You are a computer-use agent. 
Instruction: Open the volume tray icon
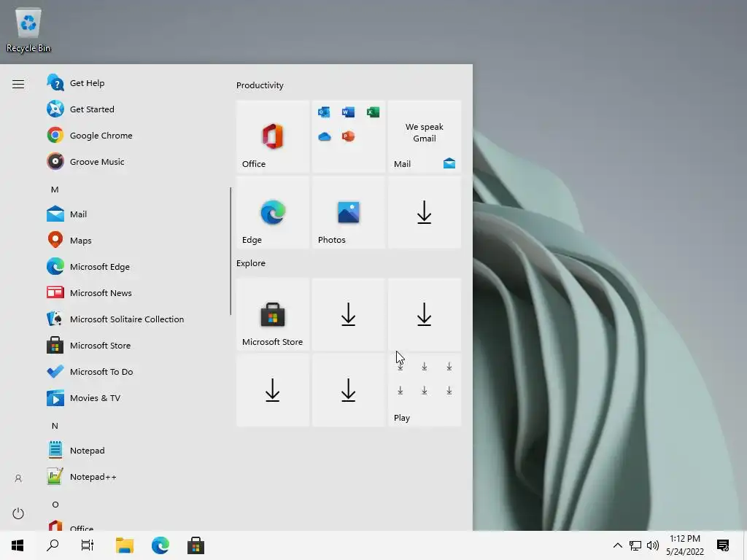pyautogui.click(x=653, y=545)
